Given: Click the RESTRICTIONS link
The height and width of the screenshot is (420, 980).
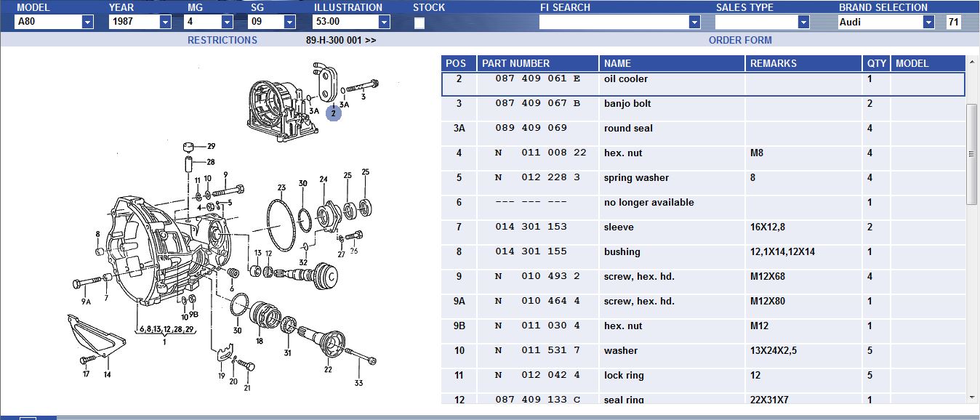Looking at the screenshot, I should 222,40.
